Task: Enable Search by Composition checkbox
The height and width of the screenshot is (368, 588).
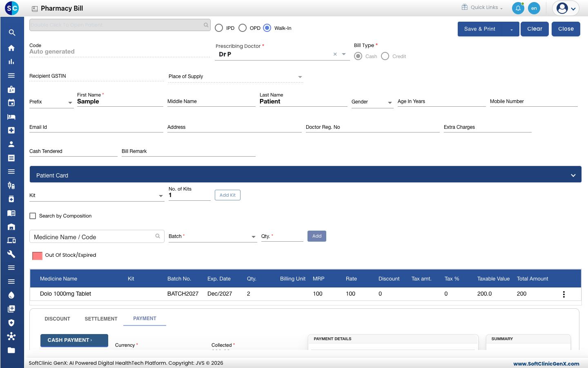Action: (33, 216)
